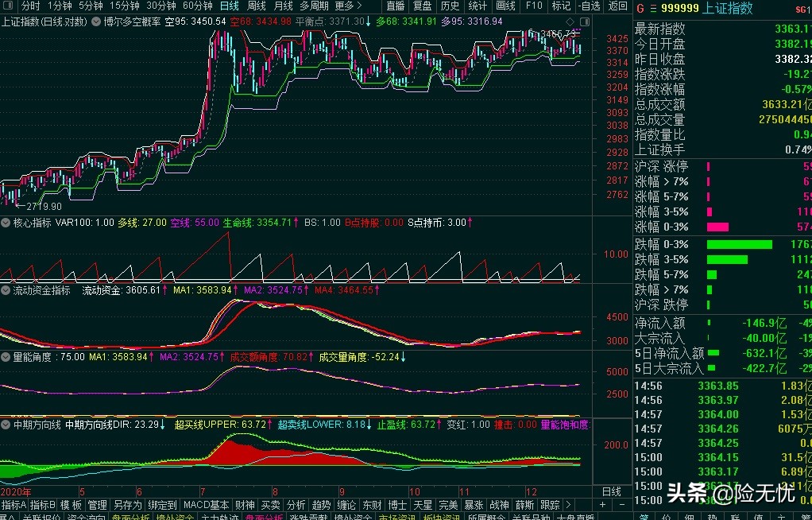The image size is (812, 520).
Task: Select the 60分钟 period
Action: 197,6
